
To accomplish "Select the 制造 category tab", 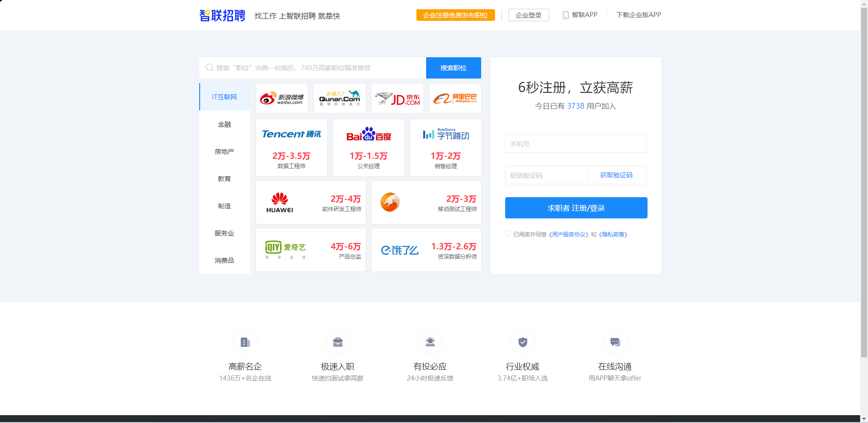I will [x=225, y=206].
